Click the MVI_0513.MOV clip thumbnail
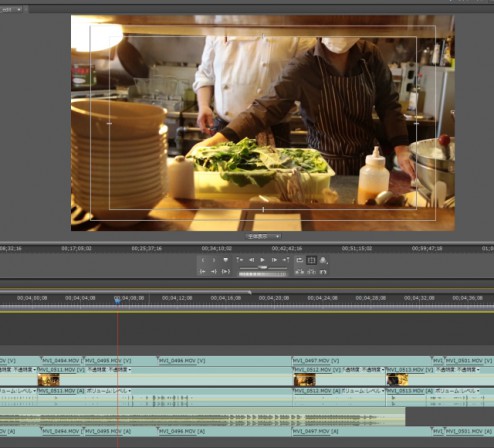494x448 pixels. point(397,380)
